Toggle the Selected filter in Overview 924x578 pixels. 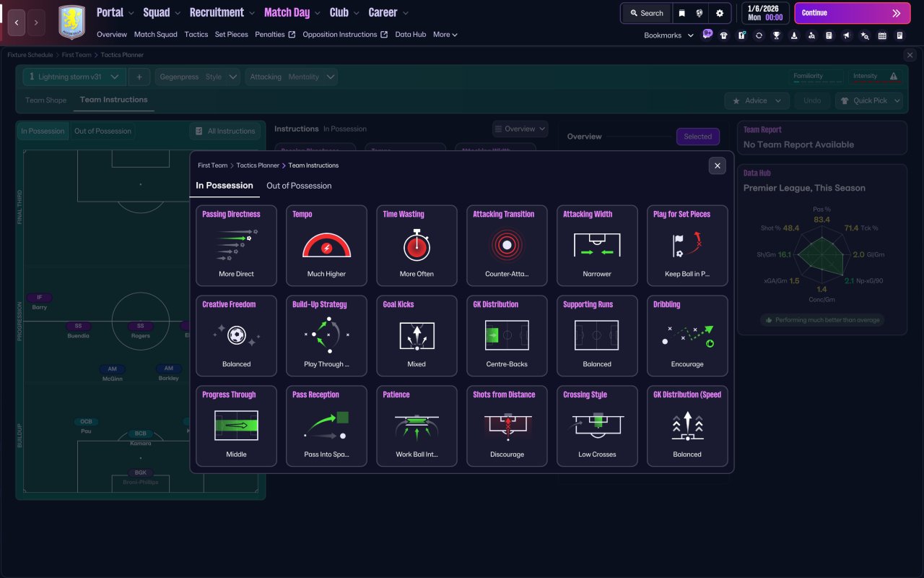pos(698,137)
